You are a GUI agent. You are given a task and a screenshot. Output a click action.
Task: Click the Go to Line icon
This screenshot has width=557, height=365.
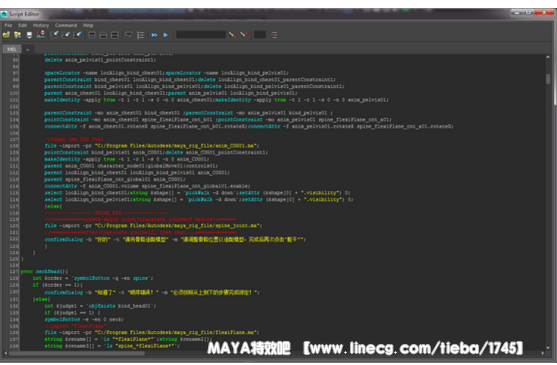pos(274,35)
